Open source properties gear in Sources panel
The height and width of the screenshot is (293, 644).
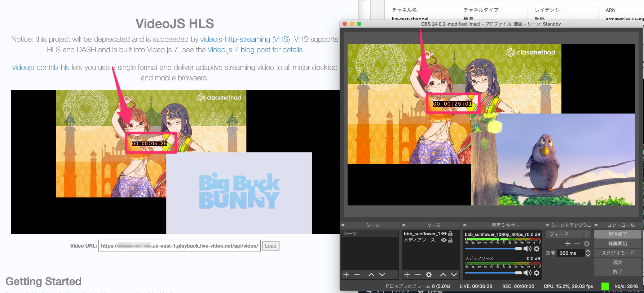coord(429,275)
